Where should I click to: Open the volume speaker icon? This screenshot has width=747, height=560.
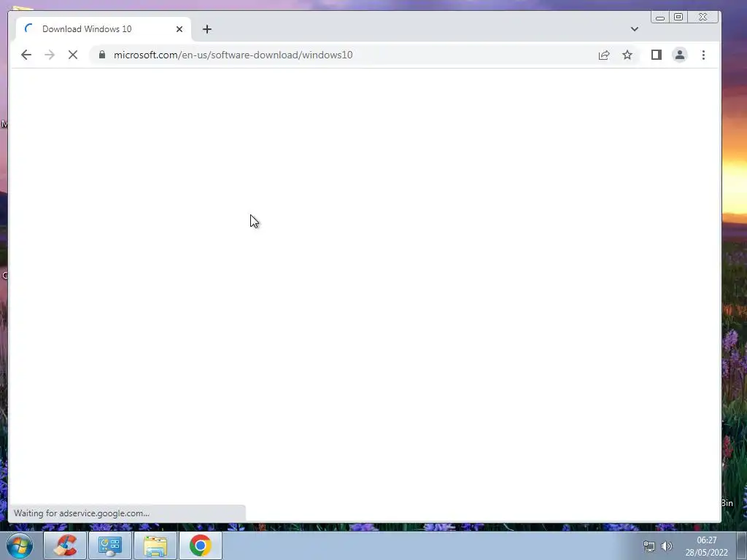point(667,545)
